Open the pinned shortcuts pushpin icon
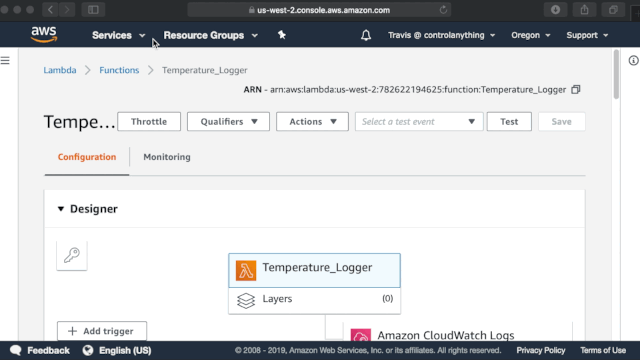 coord(282,35)
